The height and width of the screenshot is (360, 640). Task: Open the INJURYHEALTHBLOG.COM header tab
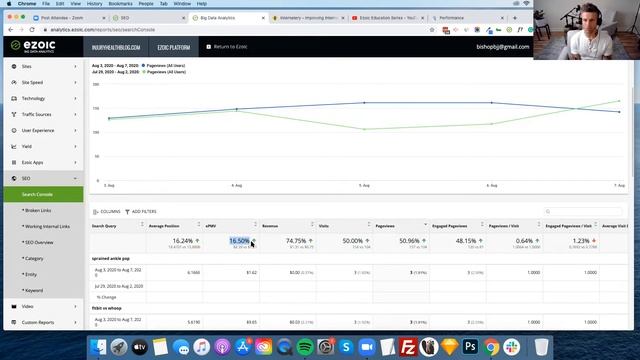click(x=116, y=47)
